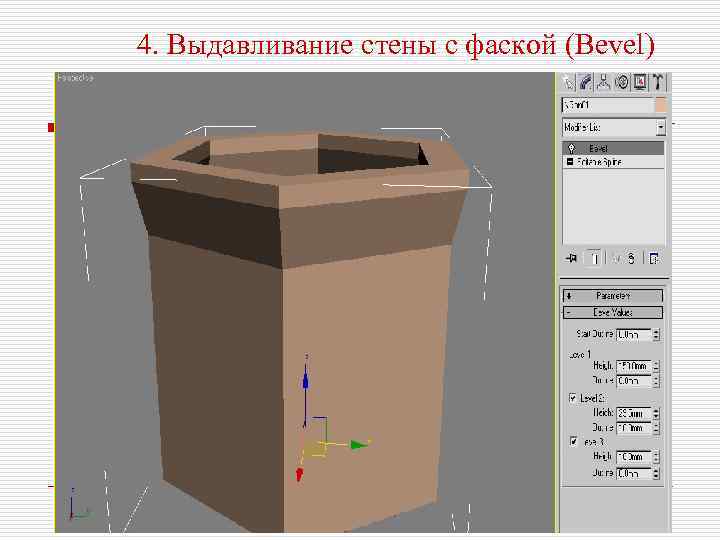Image resolution: width=720 pixels, height=540 pixels.
Task: Open the Display panel tab
Action: [x=640, y=83]
